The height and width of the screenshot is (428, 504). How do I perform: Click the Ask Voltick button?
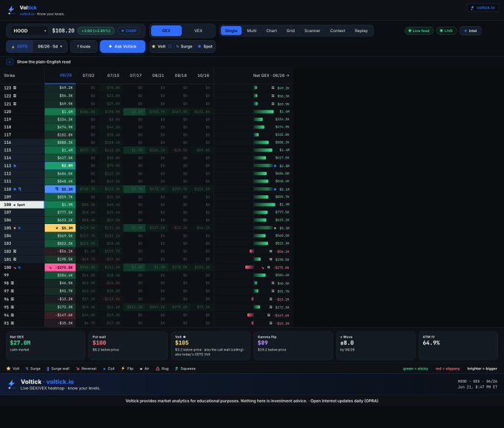tap(122, 47)
